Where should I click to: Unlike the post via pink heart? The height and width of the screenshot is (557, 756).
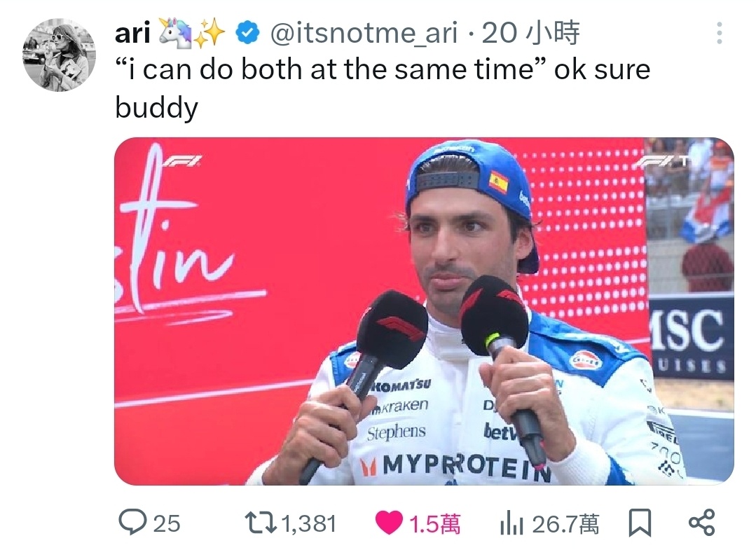click(389, 523)
